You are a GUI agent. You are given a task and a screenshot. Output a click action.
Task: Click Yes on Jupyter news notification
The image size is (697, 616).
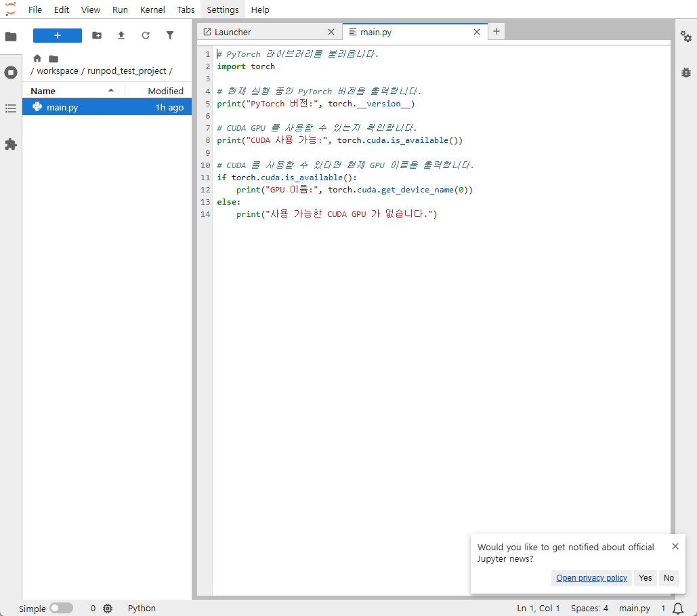click(646, 578)
